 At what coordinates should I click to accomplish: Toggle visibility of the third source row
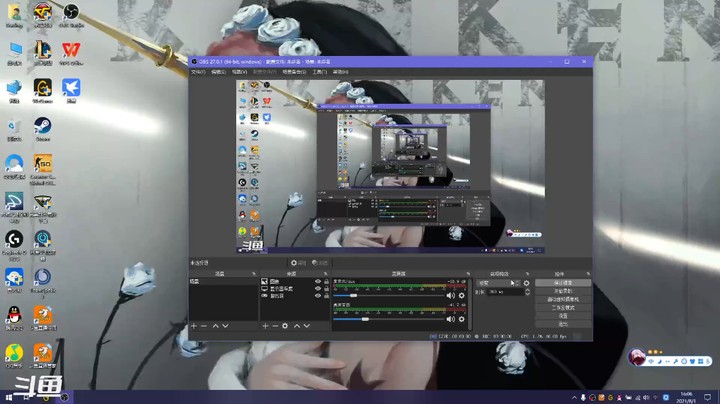(x=317, y=296)
